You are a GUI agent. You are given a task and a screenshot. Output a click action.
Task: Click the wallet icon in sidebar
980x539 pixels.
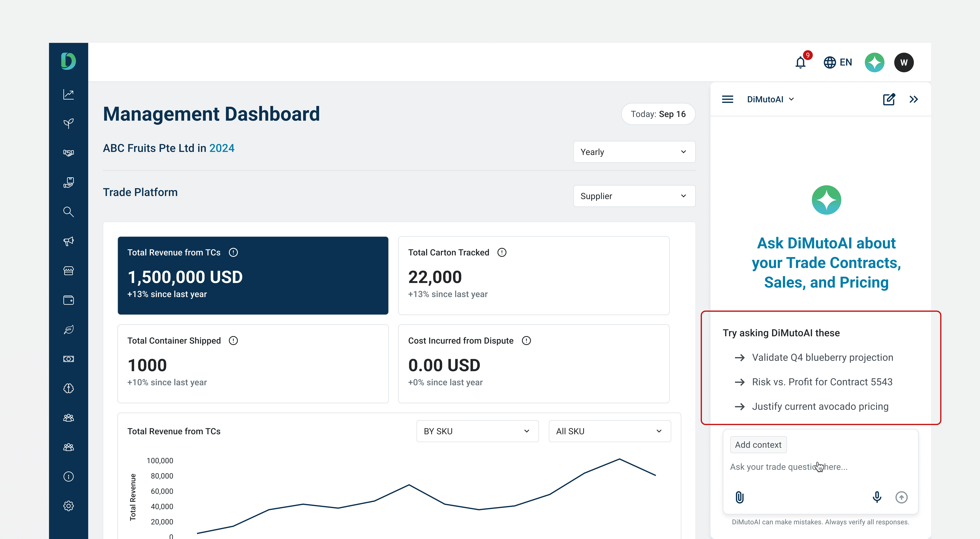(68, 300)
